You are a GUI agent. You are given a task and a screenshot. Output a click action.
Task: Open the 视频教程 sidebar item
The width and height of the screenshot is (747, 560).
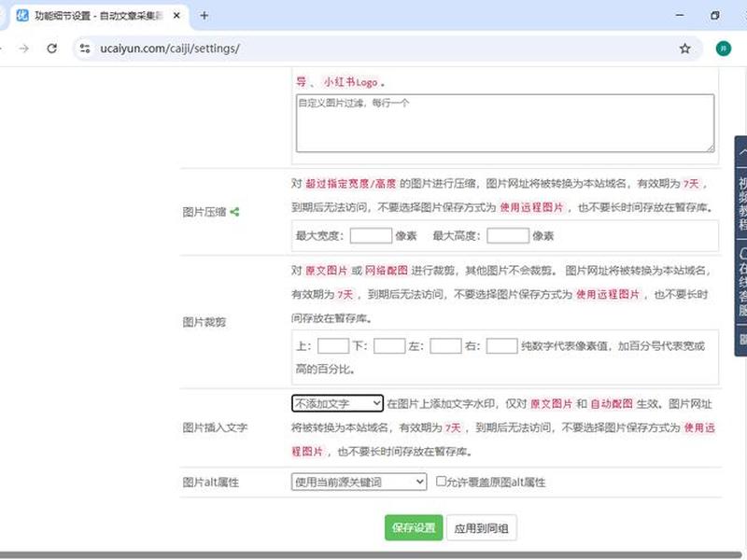click(742, 203)
